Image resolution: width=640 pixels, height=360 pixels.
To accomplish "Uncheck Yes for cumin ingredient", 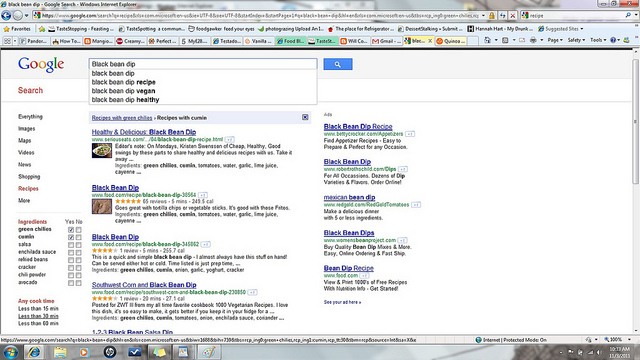I will (71, 237).
